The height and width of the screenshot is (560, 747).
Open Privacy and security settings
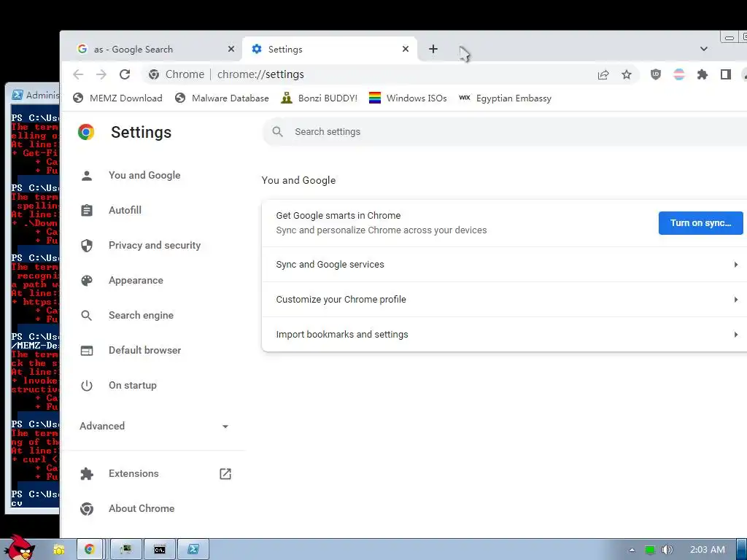(x=155, y=245)
